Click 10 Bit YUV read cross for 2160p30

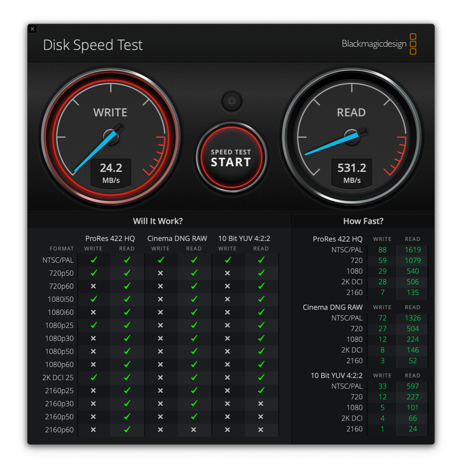coord(261,403)
